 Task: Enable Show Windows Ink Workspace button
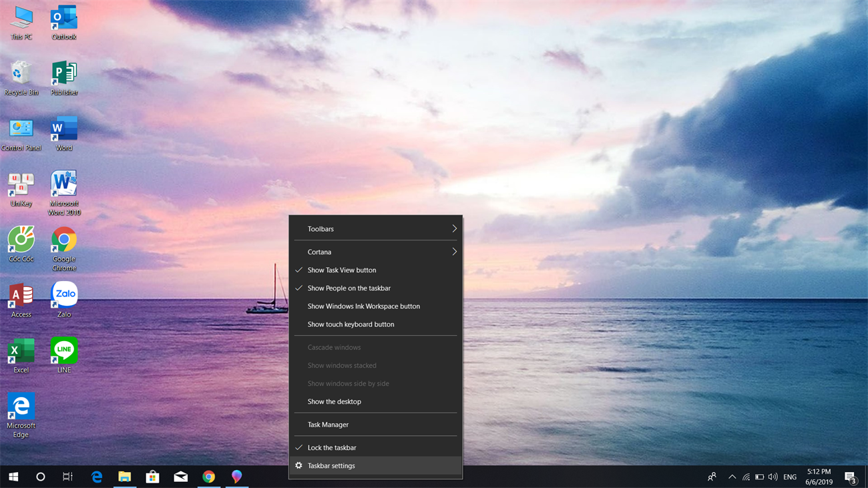(x=376, y=306)
